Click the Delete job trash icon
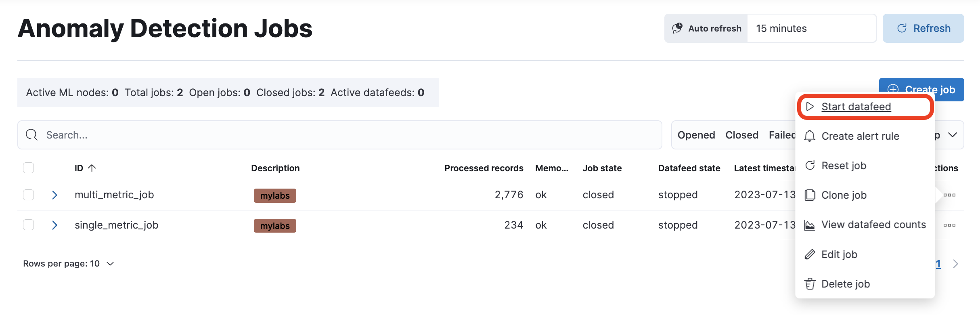980x315 pixels. click(810, 284)
